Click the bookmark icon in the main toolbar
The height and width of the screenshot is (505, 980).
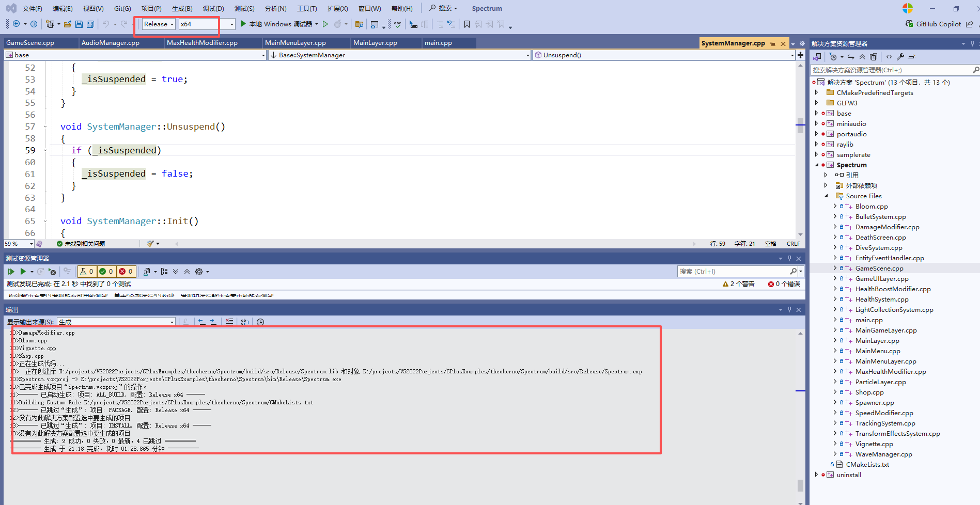(467, 24)
